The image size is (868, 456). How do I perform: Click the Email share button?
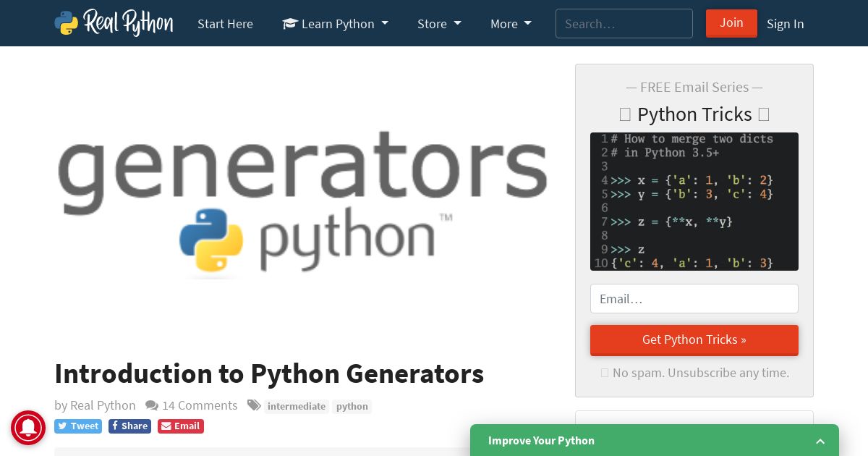tap(181, 426)
